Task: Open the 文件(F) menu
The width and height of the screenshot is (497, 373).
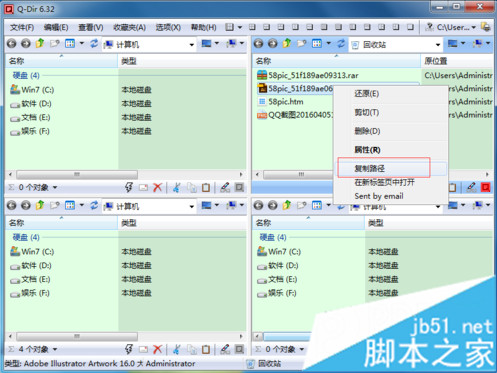Action: (x=22, y=27)
